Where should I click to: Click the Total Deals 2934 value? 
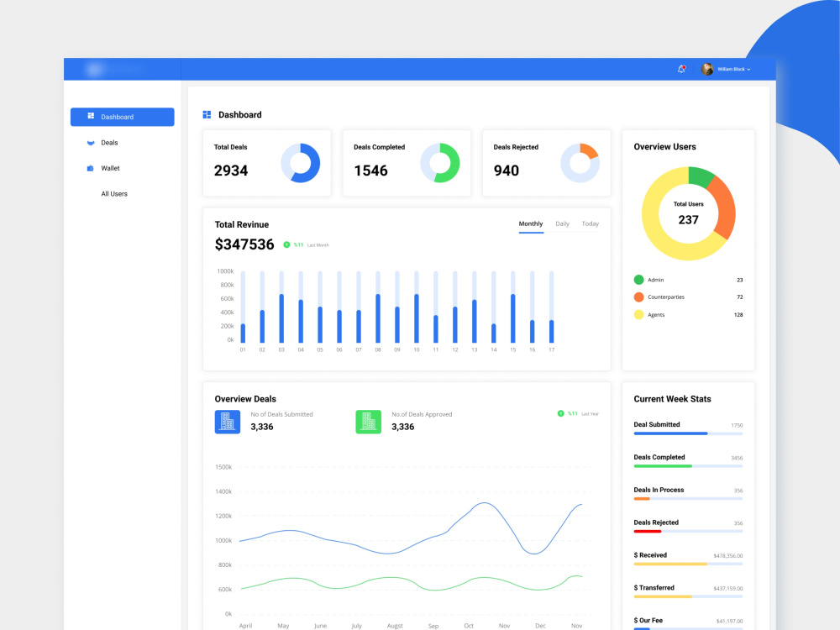231,171
